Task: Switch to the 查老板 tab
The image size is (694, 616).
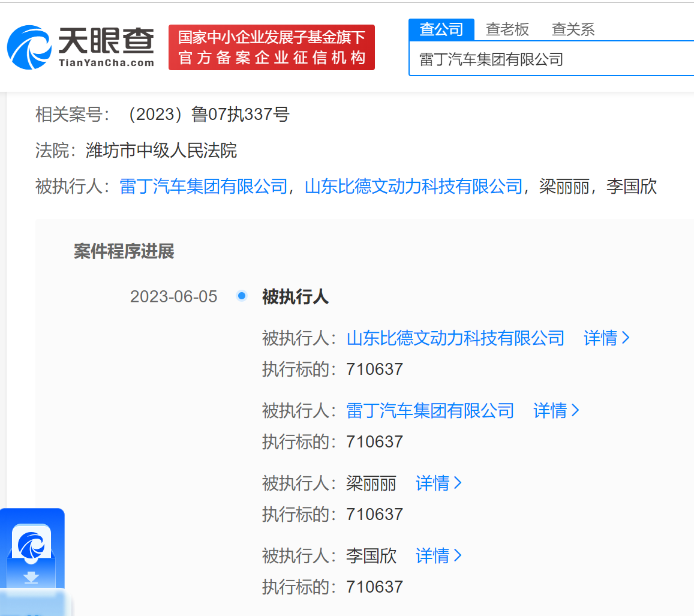Action: point(507,29)
